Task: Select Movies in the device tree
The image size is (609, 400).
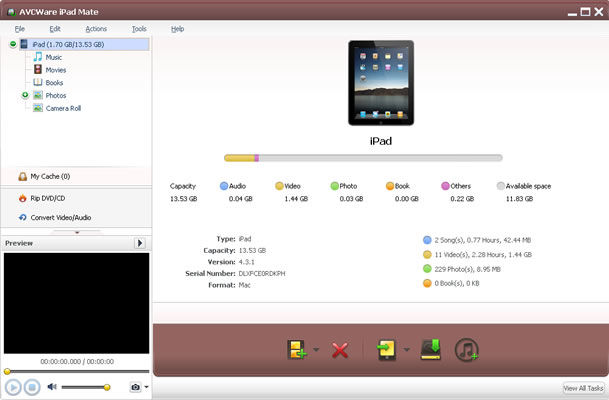Action: (x=56, y=70)
